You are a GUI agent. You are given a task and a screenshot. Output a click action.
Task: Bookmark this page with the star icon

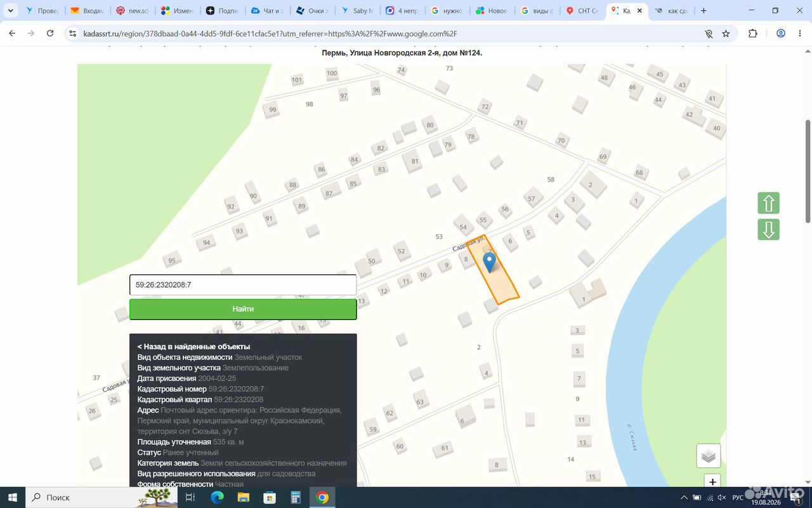(726, 34)
